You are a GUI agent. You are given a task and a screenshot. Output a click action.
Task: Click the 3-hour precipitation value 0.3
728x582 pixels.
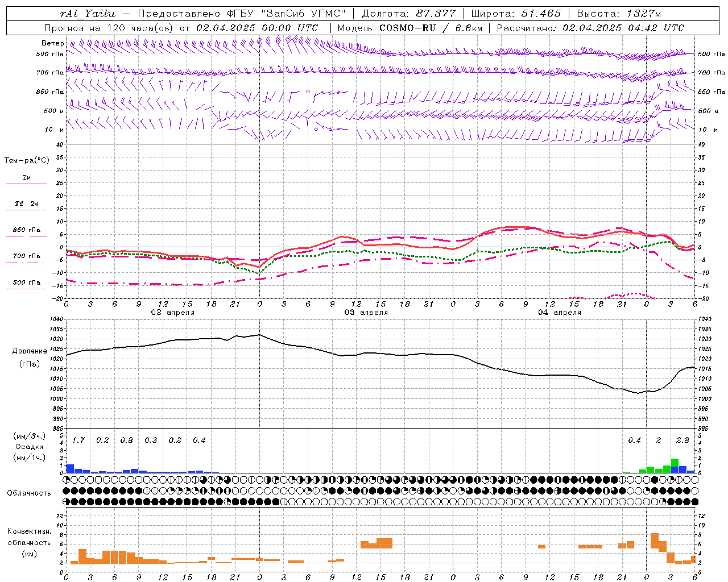pos(151,440)
